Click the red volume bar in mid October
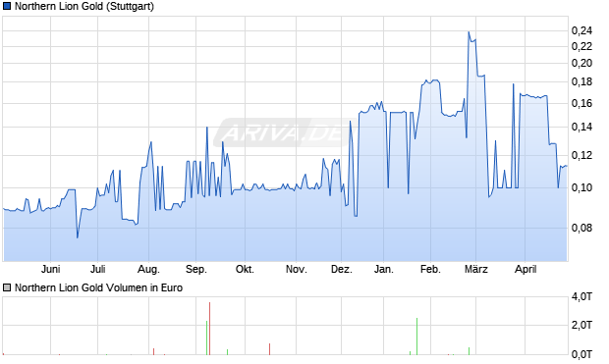Viewport: 609px width, 364px height. point(269,349)
